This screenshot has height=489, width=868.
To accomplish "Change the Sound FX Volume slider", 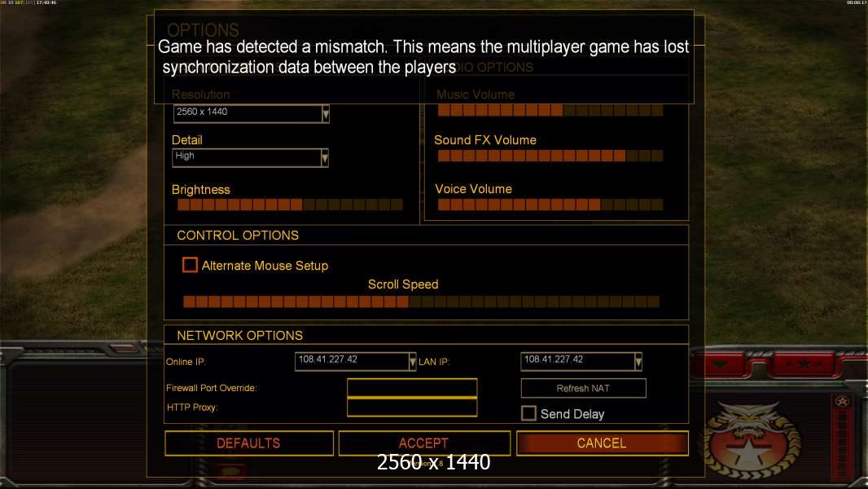I will (x=550, y=156).
